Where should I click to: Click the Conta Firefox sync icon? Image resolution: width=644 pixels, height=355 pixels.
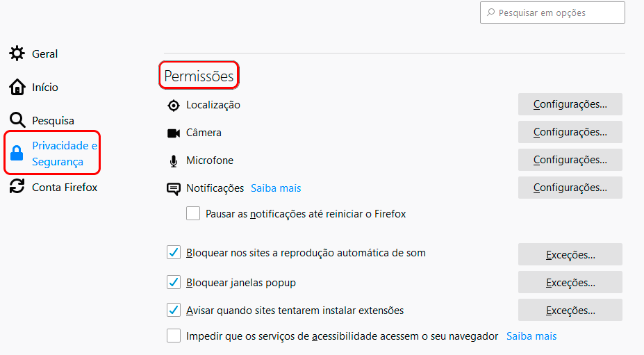[17, 186]
